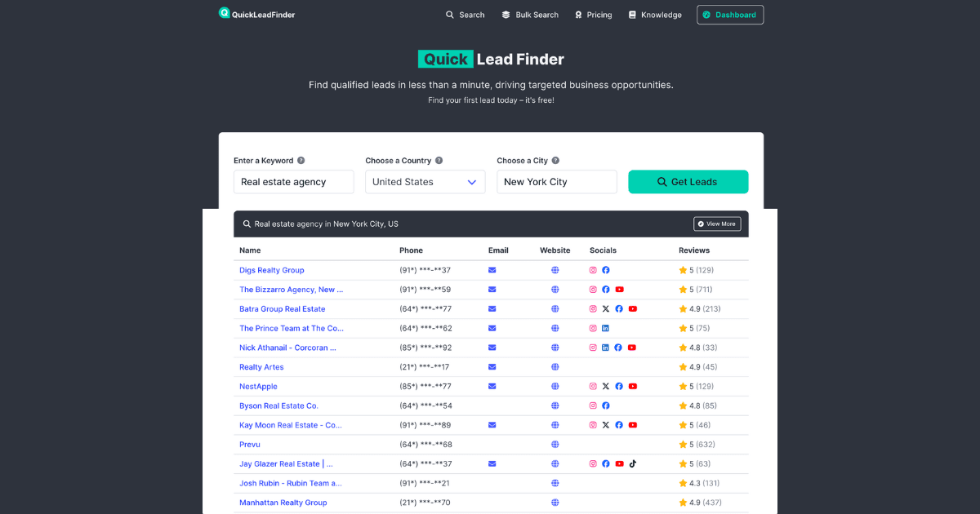980x514 pixels.
Task: Open the Search nav item
Action: point(465,15)
